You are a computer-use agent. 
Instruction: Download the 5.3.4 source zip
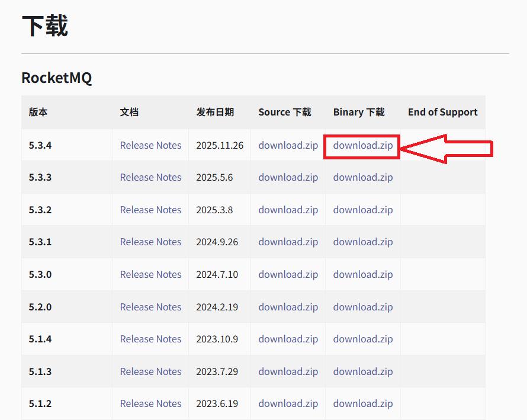tap(288, 146)
